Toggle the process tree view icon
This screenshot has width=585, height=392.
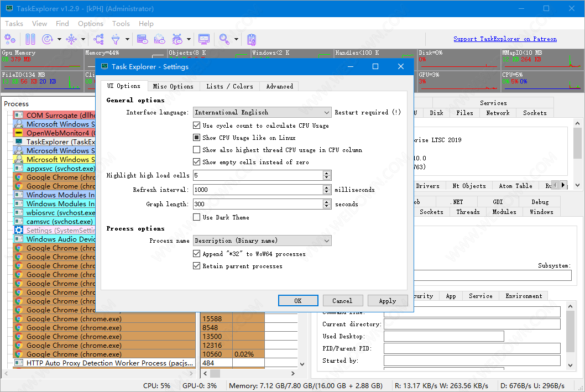[98, 39]
